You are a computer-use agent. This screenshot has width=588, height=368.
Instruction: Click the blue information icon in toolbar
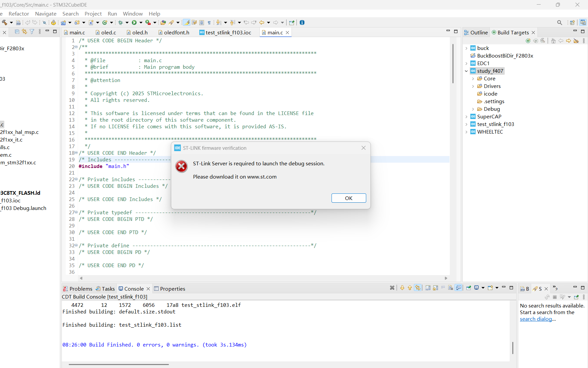(x=302, y=22)
